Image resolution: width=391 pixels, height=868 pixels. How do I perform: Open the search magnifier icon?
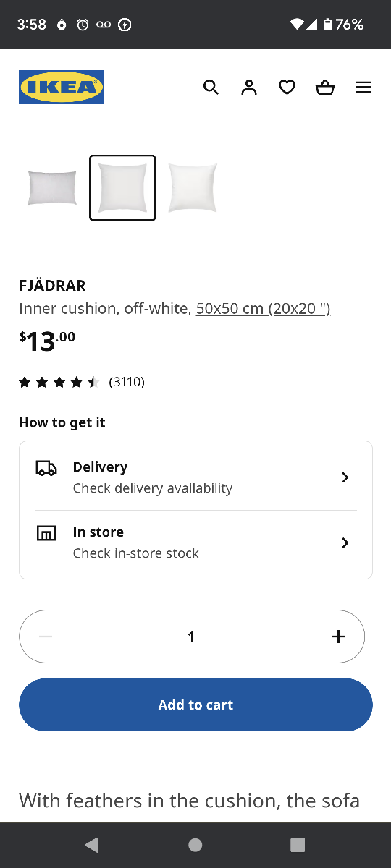[x=211, y=88]
